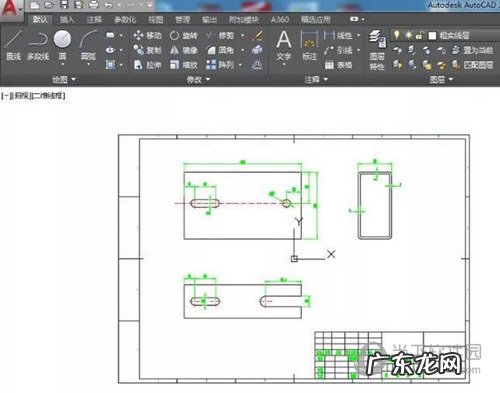This screenshot has height=393, width=500.
Task: Click 匹配图层 (Match Layer) button
Action: pyautogui.click(x=472, y=65)
